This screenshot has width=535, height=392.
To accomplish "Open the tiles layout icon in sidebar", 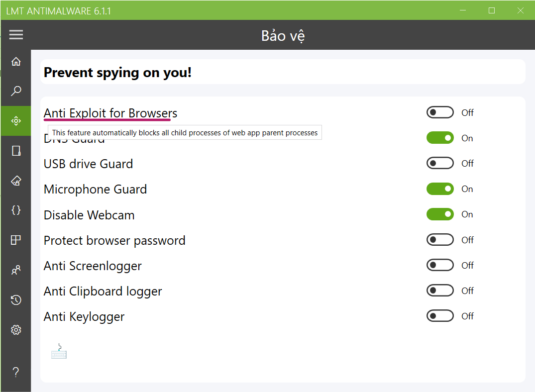I will [16, 240].
